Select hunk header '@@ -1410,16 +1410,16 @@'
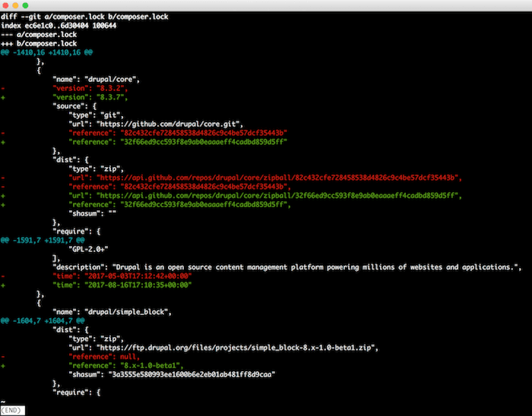Viewport: 532px width, 416px height. 47,52
